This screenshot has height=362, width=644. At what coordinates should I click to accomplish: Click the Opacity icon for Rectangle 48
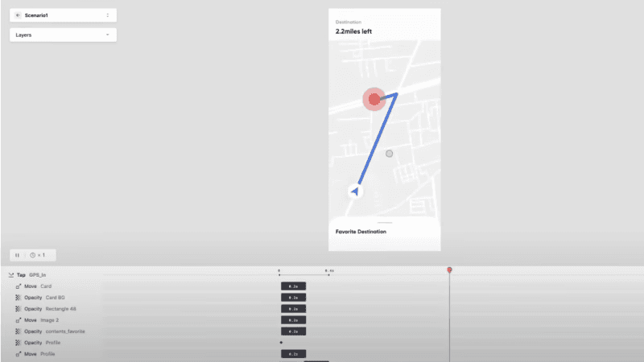[x=18, y=309]
